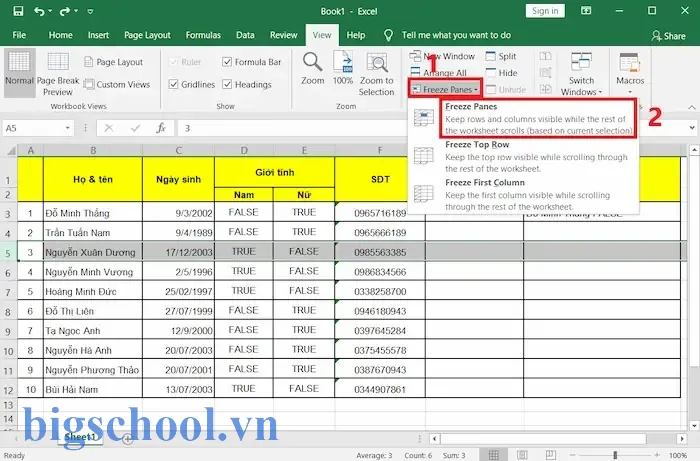The width and height of the screenshot is (700, 461).
Task: Collapse the ribbon with the chevron
Action: click(692, 107)
